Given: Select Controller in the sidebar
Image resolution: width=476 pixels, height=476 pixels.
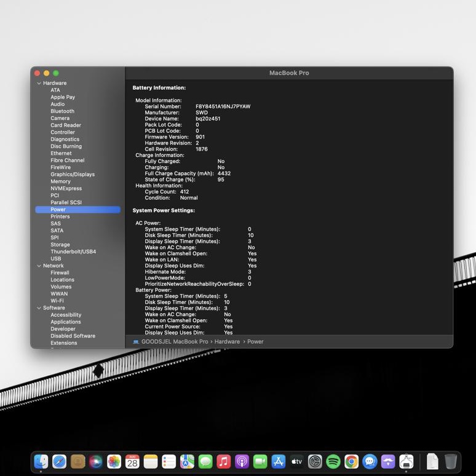Looking at the screenshot, I should point(63,132).
